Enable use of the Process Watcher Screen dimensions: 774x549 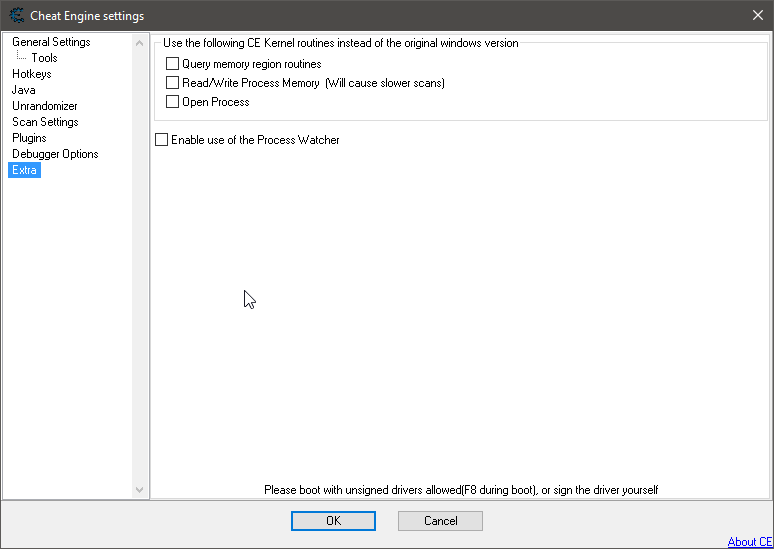tap(162, 140)
